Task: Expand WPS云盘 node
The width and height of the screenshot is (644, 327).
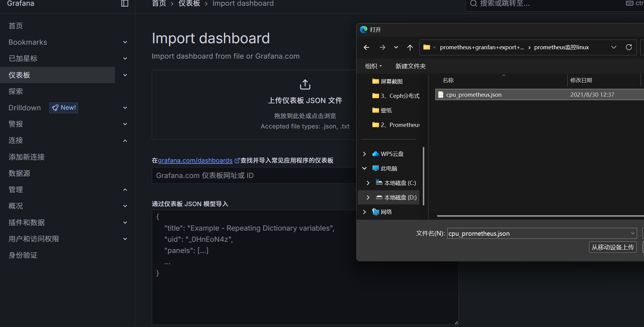Action: [x=364, y=154]
